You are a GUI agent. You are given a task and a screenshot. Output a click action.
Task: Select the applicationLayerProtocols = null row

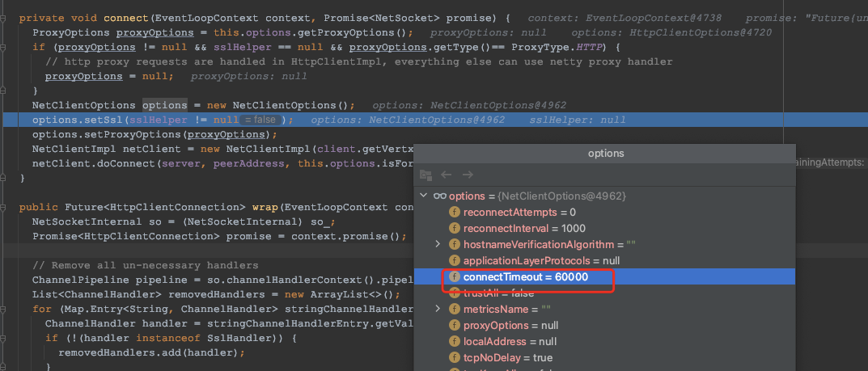click(604, 260)
